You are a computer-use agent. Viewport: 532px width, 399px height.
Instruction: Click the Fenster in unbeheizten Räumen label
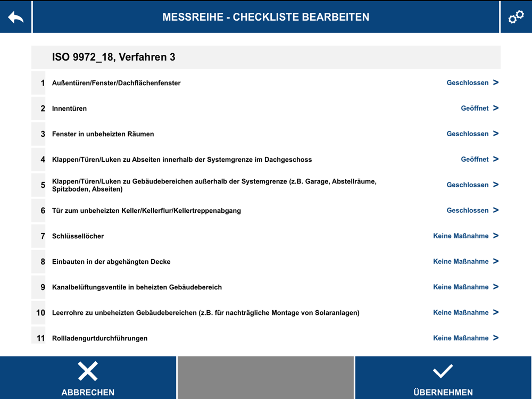pyautogui.click(x=103, y=134)
